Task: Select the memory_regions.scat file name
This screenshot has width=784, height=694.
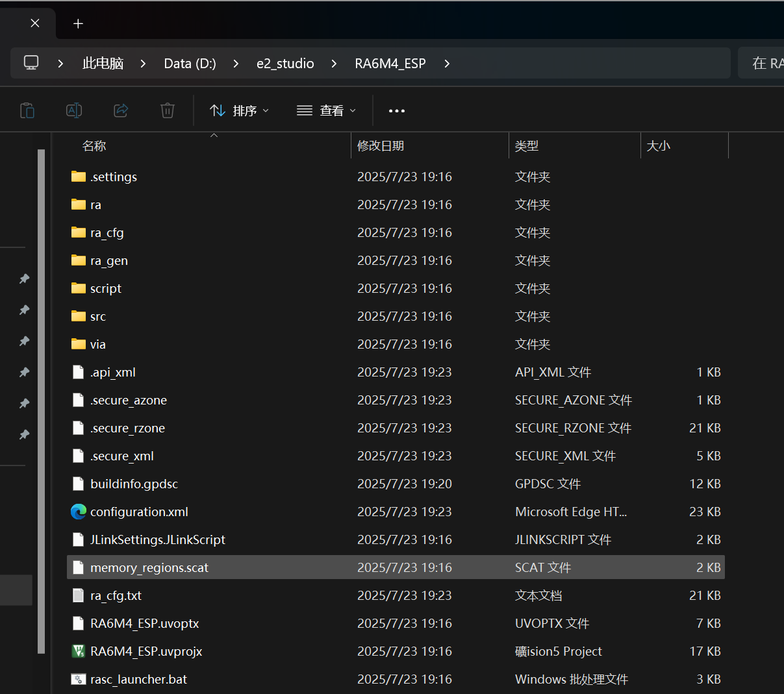Action: 149,567
